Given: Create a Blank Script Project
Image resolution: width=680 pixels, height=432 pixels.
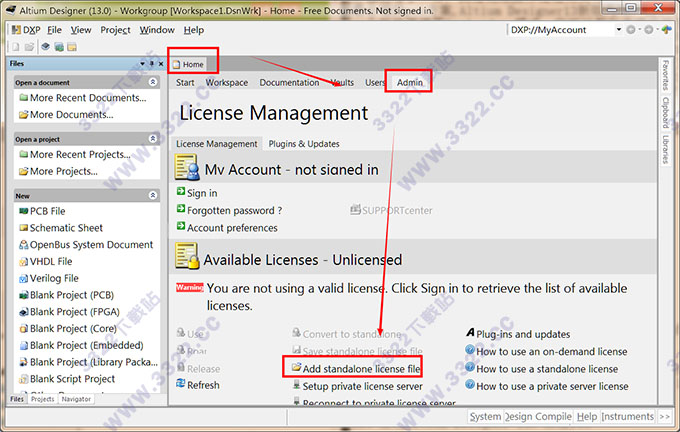Looking at the screenshot, I should 67,379.
